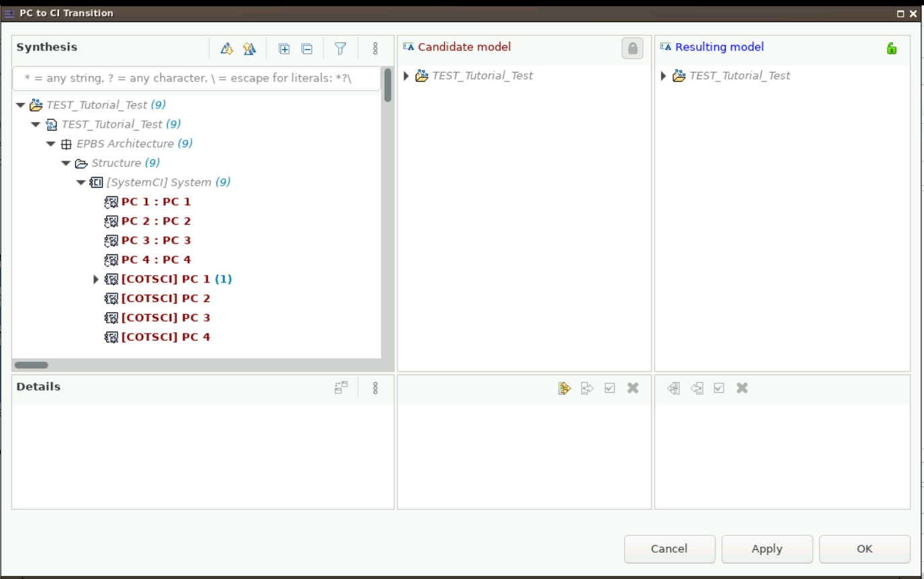Click the candidate side mark-as-checked icon

click(x=610, y=388)
